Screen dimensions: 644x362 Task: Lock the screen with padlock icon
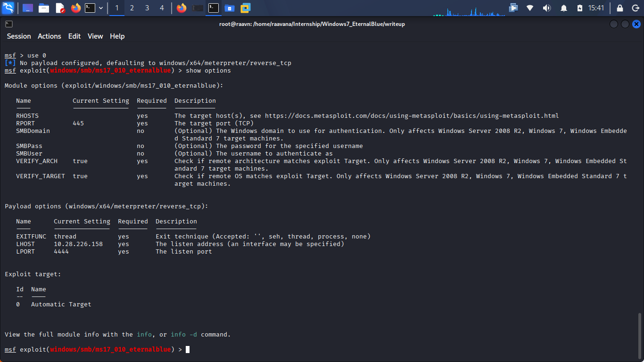click(x=620, y=8)
